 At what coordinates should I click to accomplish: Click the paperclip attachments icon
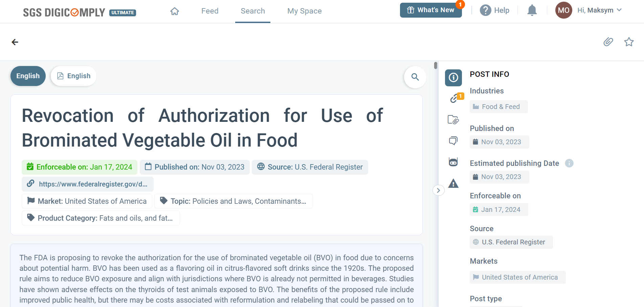(608, 42)
